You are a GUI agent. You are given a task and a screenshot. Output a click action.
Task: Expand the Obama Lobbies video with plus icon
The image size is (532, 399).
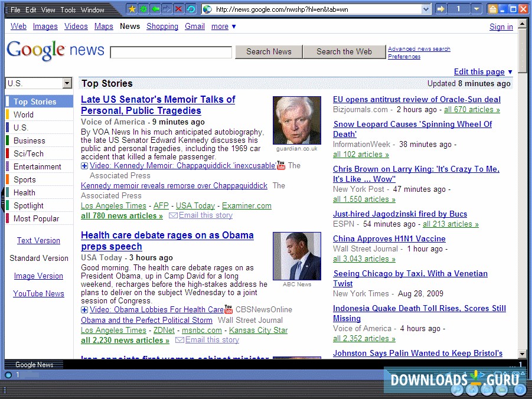[x=84, y=310]
